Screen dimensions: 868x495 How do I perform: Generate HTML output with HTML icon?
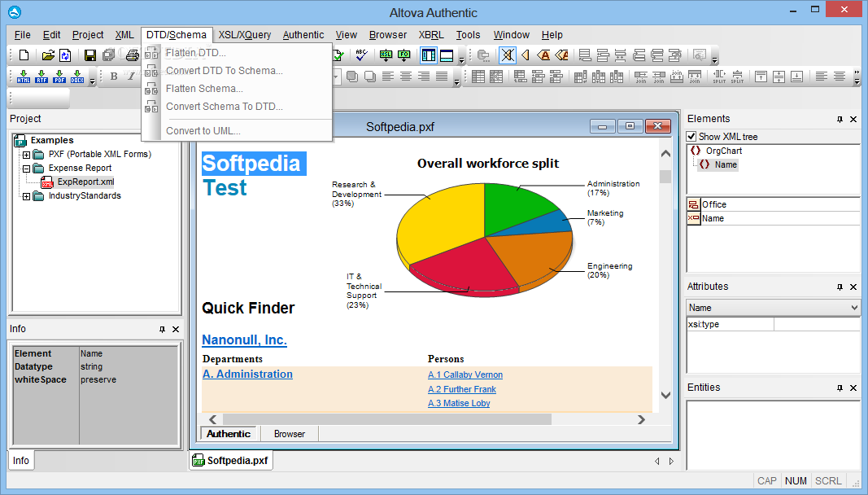pyautogui.click(x=24, y=77)
